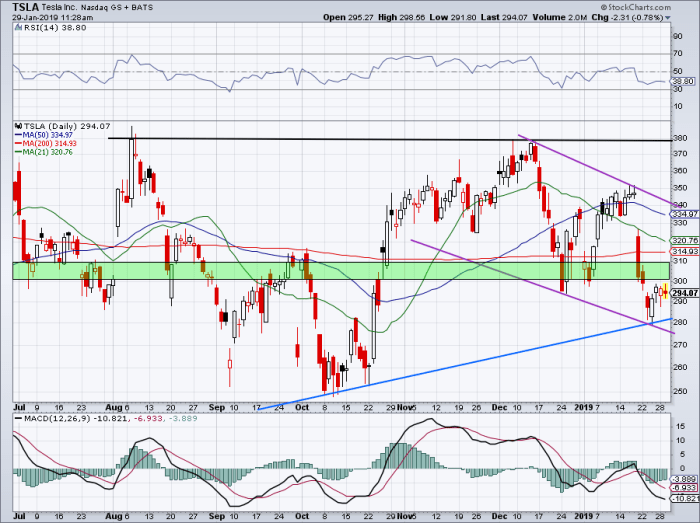This screenshot has width=700, height=523.
Task: Click the 38.80 RSI value tag
Action: (x=683, y=81)
